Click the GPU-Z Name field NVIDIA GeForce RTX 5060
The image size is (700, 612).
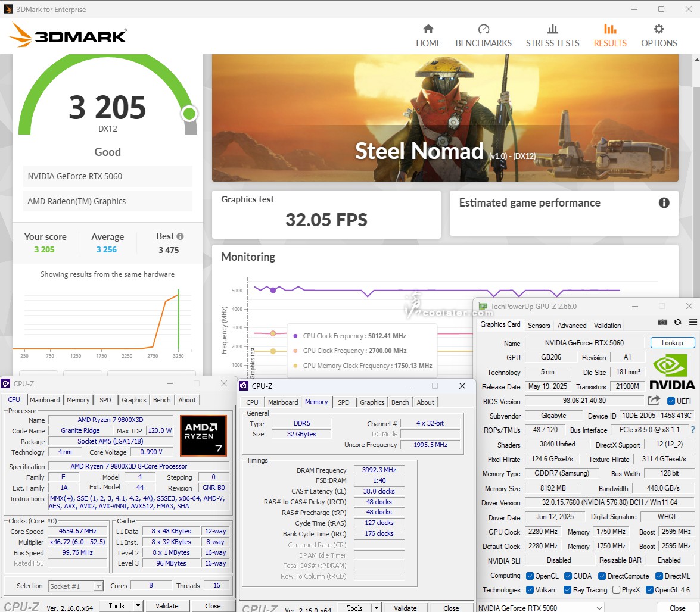[584, 342]
